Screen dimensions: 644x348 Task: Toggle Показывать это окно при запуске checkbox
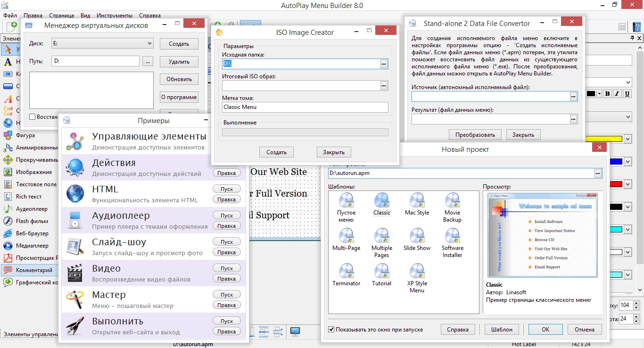(331, 329)
